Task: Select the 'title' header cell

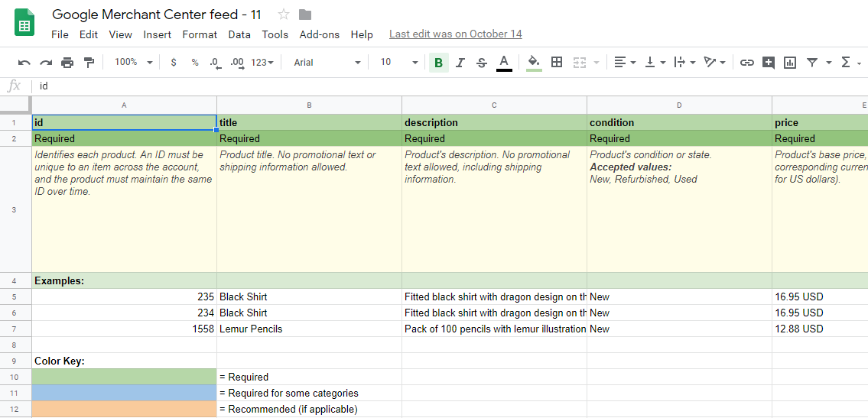Action: point(310,122)
